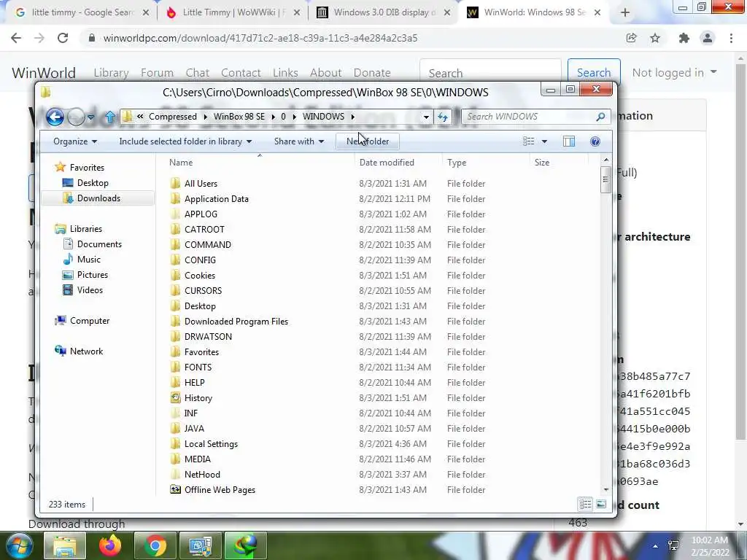Click the scroll down arrow in file list
Image resolution: width=747 pixels, height=560 pixels.
(x=606, y=489)
